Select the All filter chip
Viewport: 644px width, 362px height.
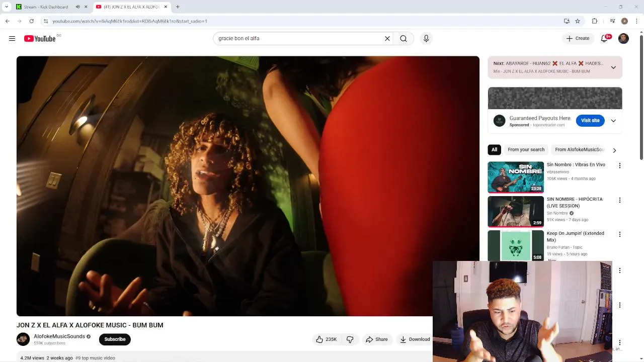click(x=494, y=149)
